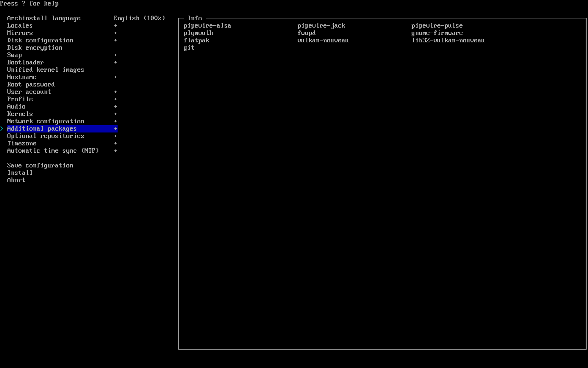Screen dimensions: 588x368
Task: Click the plus marker beside Mirrors
Action: click(116, 33)
